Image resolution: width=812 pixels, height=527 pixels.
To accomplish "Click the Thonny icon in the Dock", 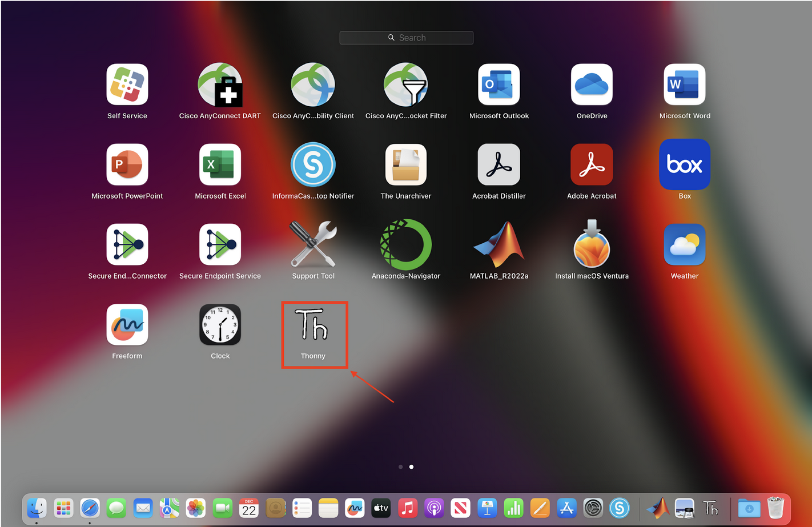I will click(x=710, y=508).
